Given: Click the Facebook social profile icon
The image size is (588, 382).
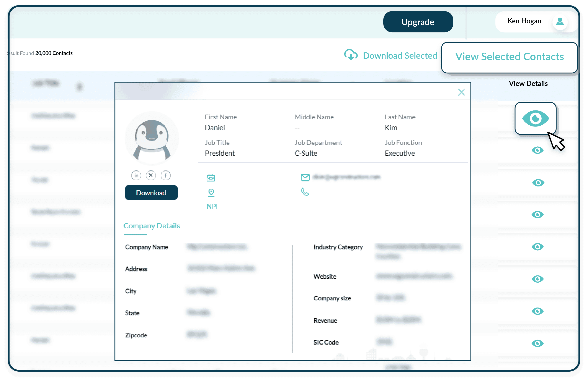Looking at the screenshot, I should [x=164, y=175].
